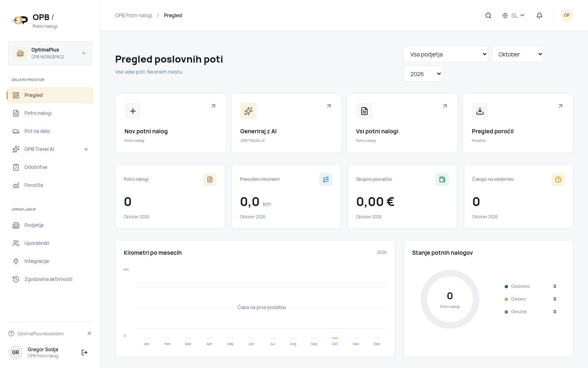Open Odobritve in the sidebar
This screenshot has height=368, width=588.
click(x=50, y=167)
